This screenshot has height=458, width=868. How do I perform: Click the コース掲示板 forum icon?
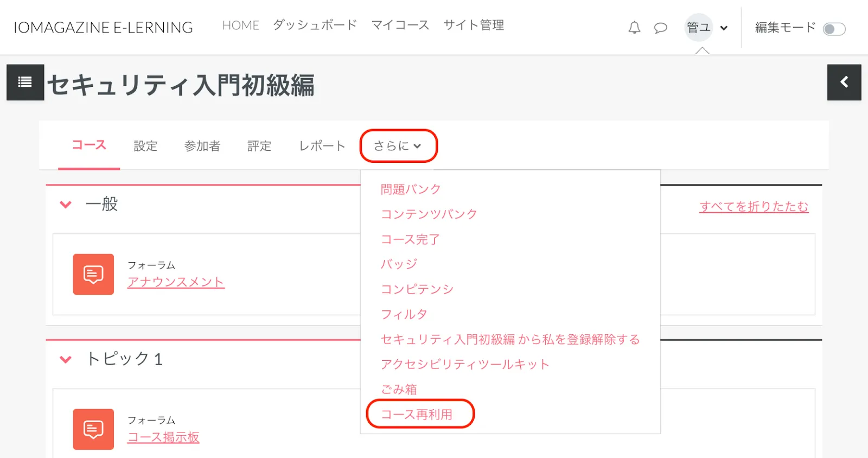click(x=93, y=429)
